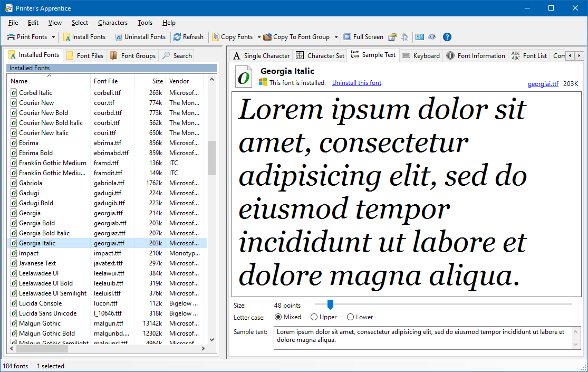Click the large Georgia Italic font icon
The image size is (588, 372).
point(244,77)
